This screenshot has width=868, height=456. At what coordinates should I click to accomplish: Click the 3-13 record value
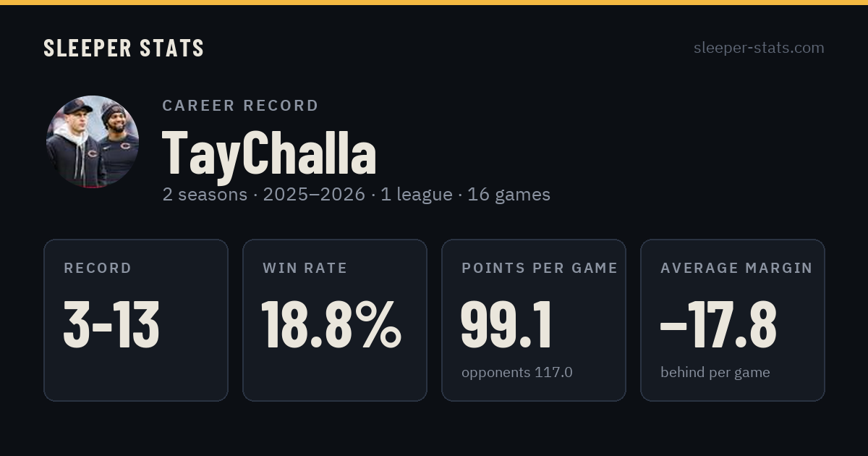point(111,325)
